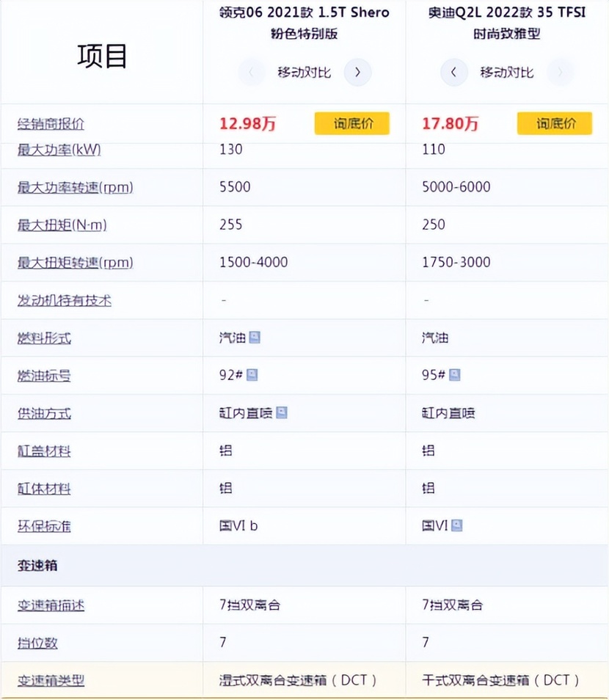Open the 经销商报价 link

[51, 124]
